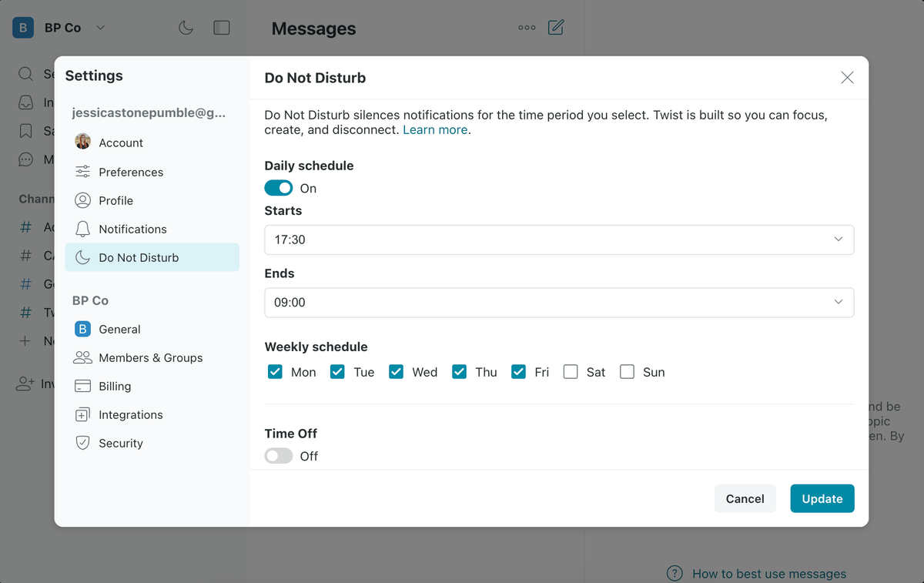Open Preferences settings section
The image size is (924, 583).
coord(131,172)
